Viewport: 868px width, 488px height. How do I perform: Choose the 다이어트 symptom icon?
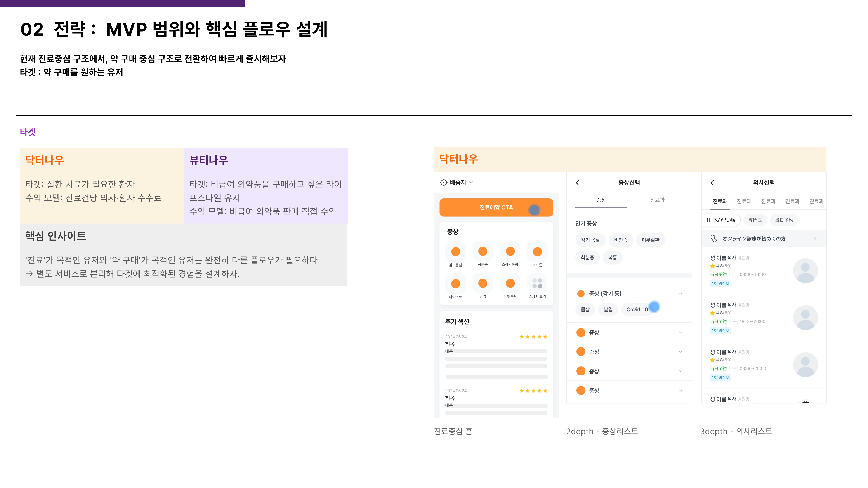click(x=455, y=284)
